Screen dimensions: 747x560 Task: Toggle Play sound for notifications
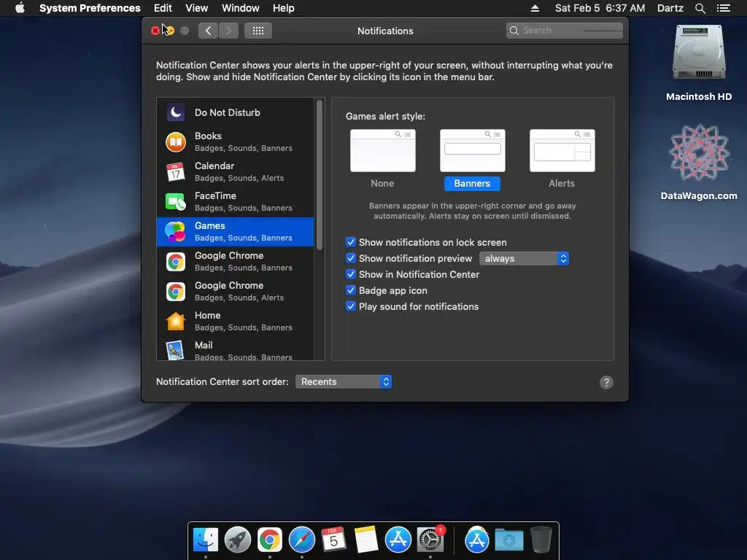pos(351,306)
